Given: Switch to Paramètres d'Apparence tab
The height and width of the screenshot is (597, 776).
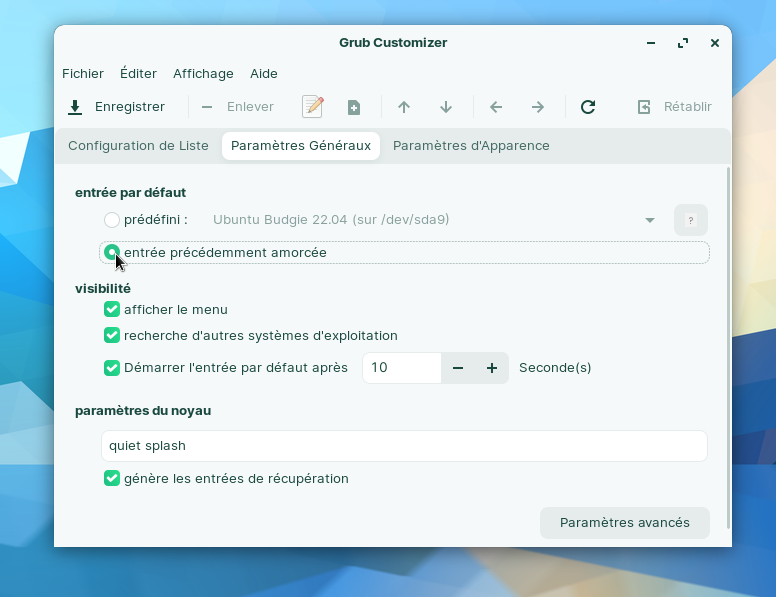Looking at the screenshot, I should (471, 146).
